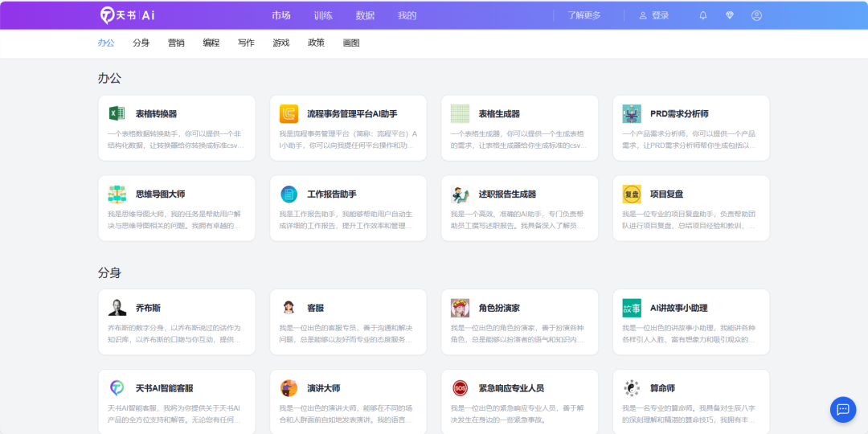Click the 天书 Ai logo
This screenshot has width=868, height=434.
tap(127, 15)
